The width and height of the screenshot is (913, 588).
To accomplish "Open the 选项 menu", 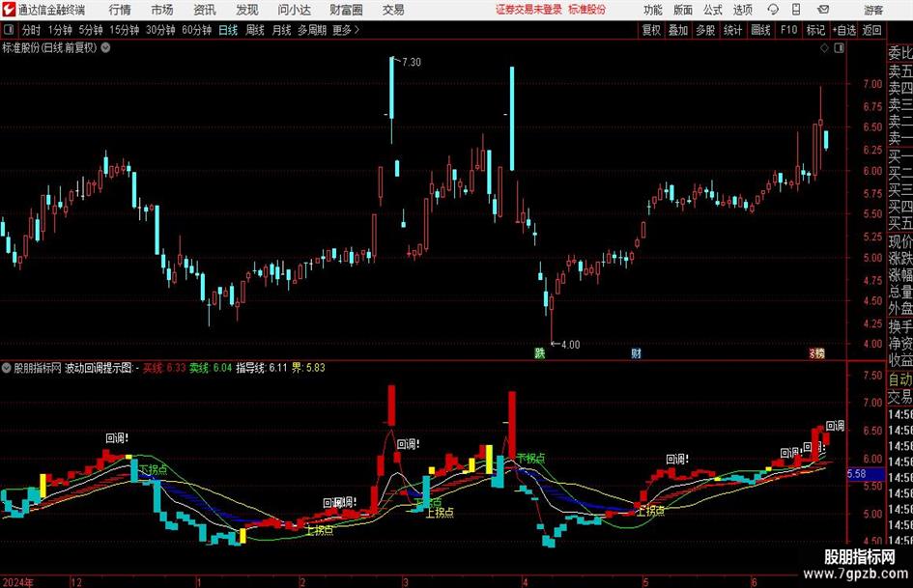I will pyautogui.click(x=743, y=10).
